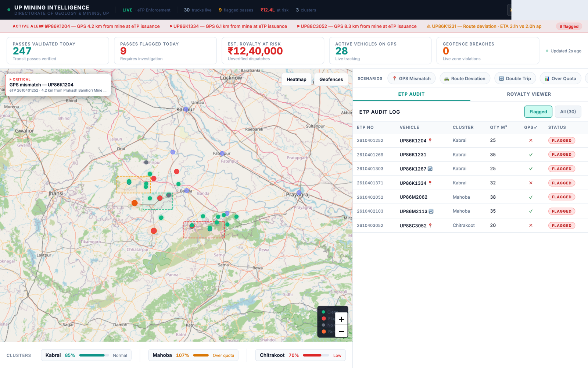Click the flag icon before the UP88C3052 alert
The width and height of the screenshot is (588, 368).
click(x=298, y=26)
